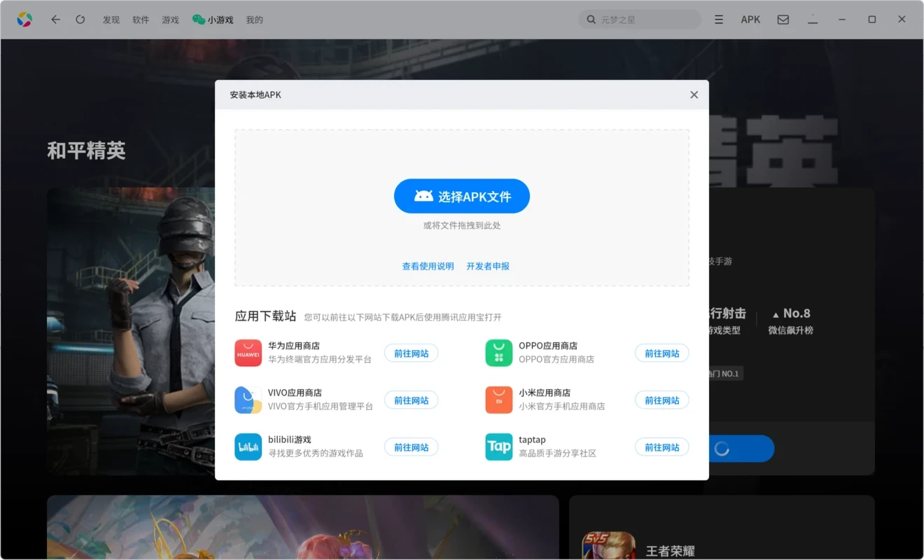Click the APK drag-and-drop area
Image resolution: width=924 pixels, height=560 pixels.
pos(462,208)
